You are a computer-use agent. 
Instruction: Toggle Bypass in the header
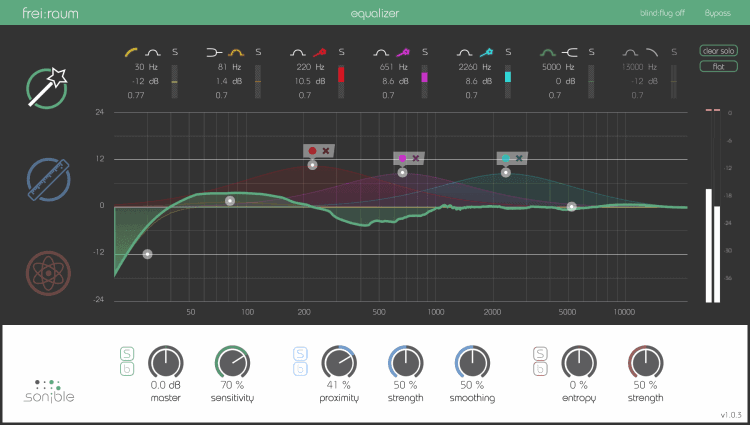717,13
